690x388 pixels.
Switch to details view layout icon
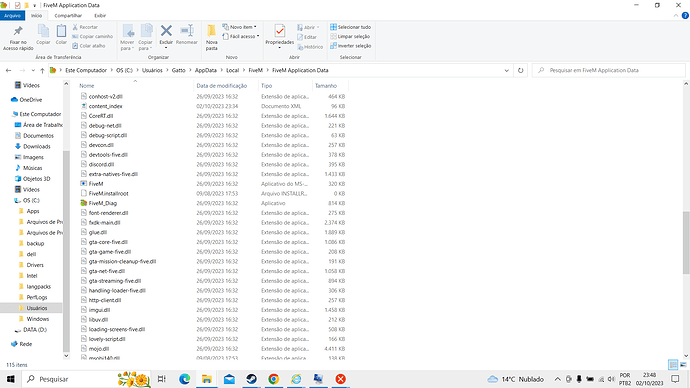pyautogui.click(x=673, y=365)
